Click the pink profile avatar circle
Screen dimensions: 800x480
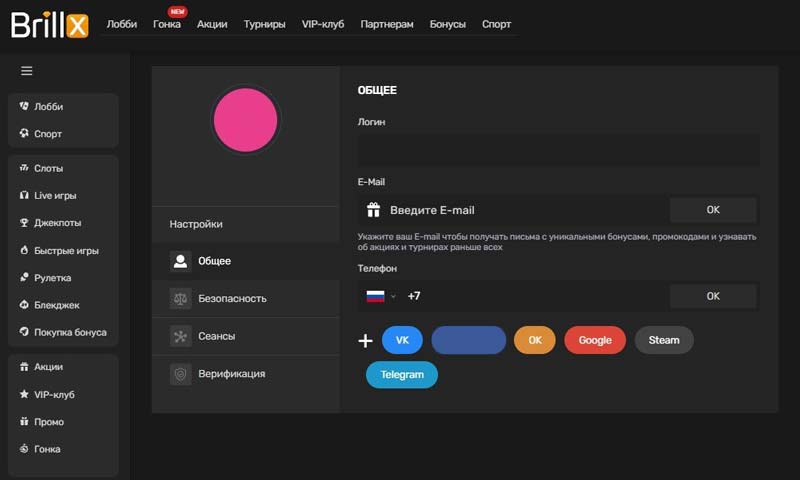[x=246, y=120]
